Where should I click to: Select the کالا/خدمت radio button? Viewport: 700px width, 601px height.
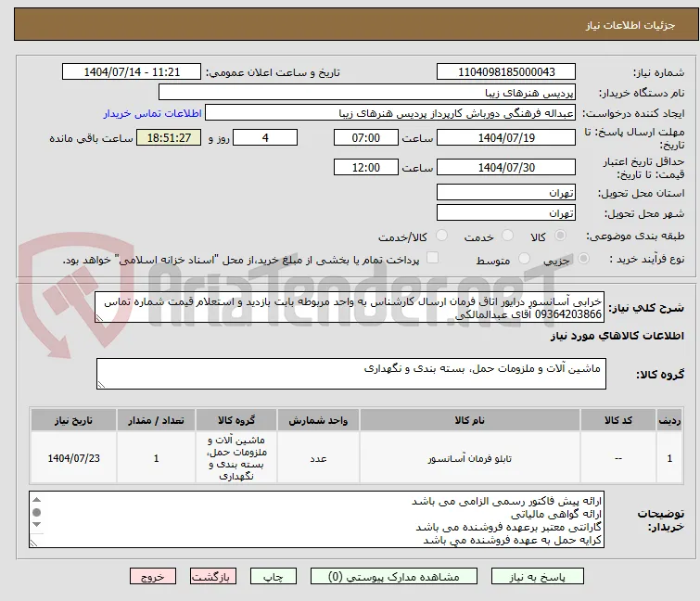tap(441, 236)
